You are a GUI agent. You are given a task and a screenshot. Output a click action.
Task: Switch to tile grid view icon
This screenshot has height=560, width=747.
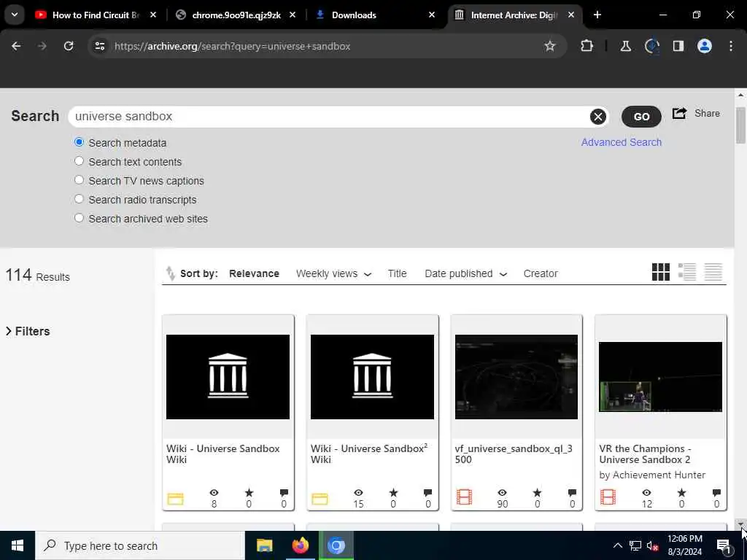661,273
